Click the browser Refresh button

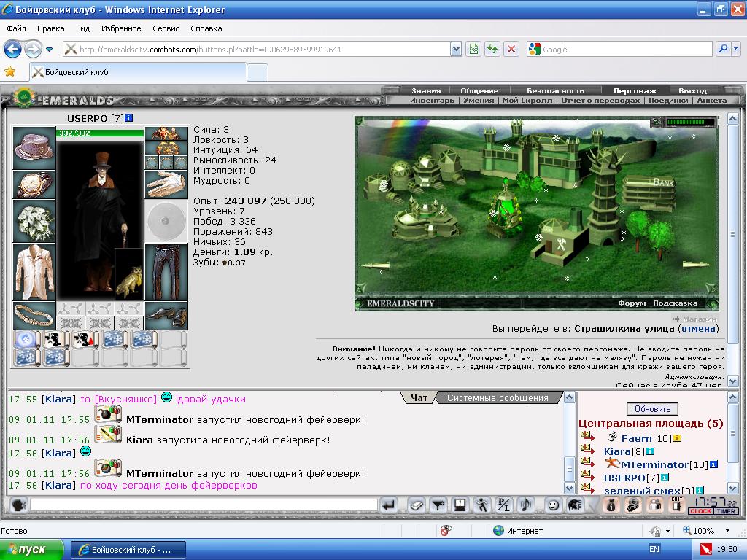492,49
